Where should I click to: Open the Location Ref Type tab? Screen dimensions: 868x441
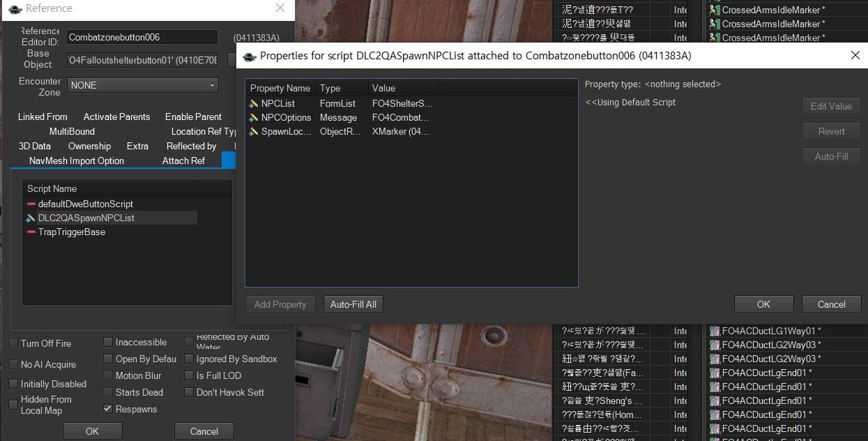[x=204, y=131]
